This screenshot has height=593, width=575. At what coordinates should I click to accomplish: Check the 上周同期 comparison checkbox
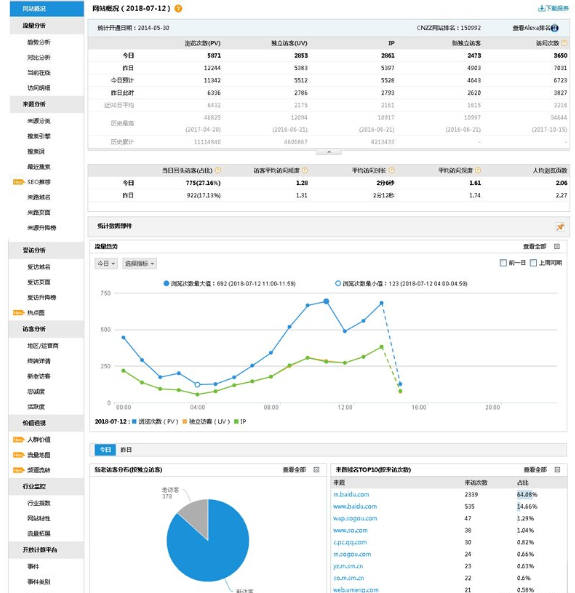[x=533, y=263]
